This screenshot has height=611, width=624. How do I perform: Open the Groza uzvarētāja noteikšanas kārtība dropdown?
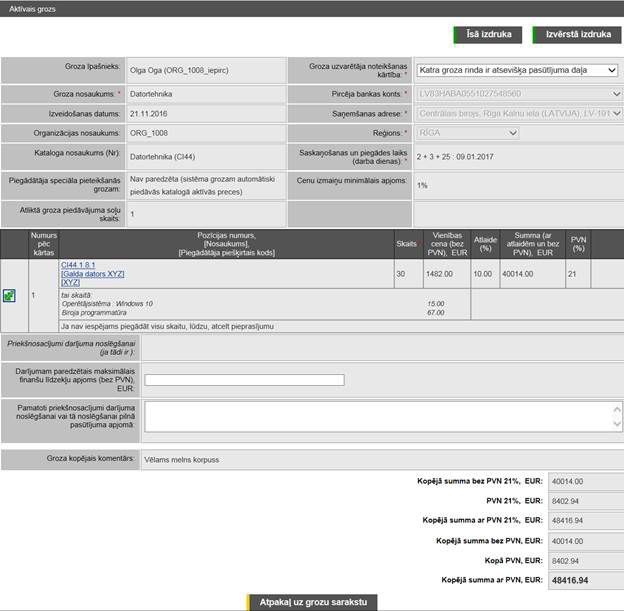(518, 71)
